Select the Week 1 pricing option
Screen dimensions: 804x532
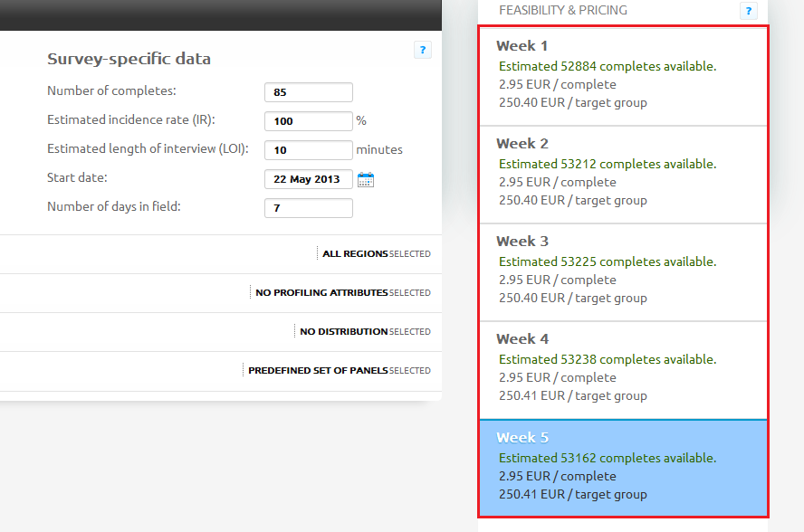623,75
